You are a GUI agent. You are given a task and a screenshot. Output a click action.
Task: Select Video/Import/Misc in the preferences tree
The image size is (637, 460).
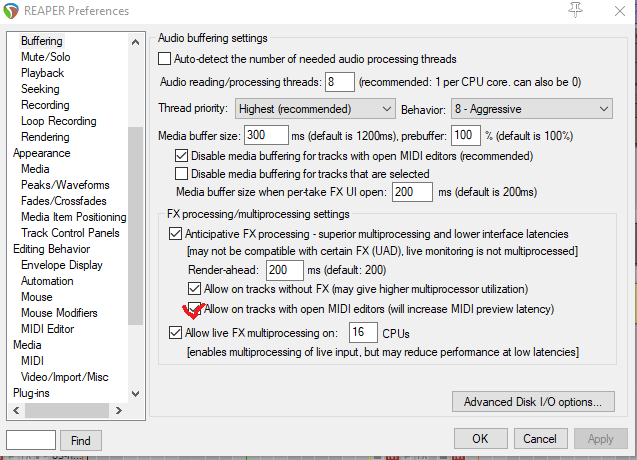coord(65,377)
